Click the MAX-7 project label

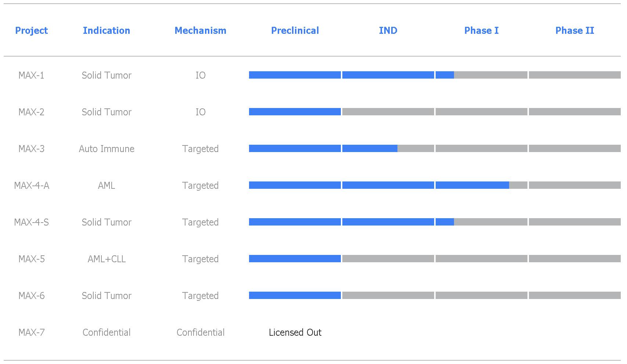tap(32, 332)
